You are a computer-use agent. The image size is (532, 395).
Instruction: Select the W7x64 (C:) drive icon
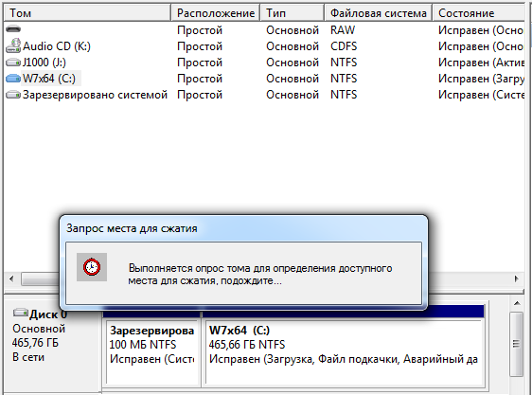(13, 79)
